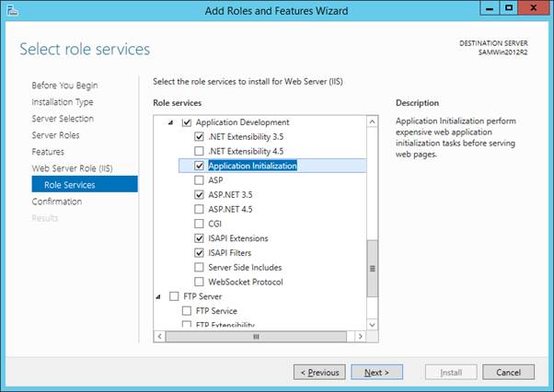The width and height of the screenshot is (554, 392).
Task: Check the ASP role service box
Action: (200, 180)
